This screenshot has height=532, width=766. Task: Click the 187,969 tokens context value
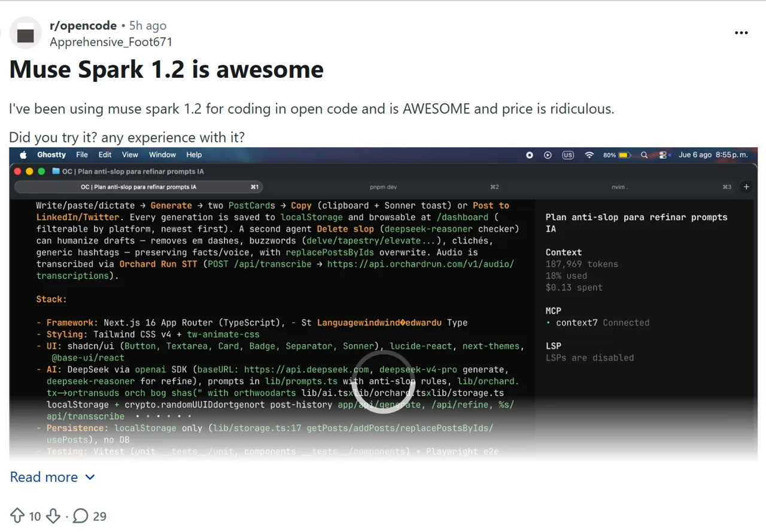click(x=582, y=264)
